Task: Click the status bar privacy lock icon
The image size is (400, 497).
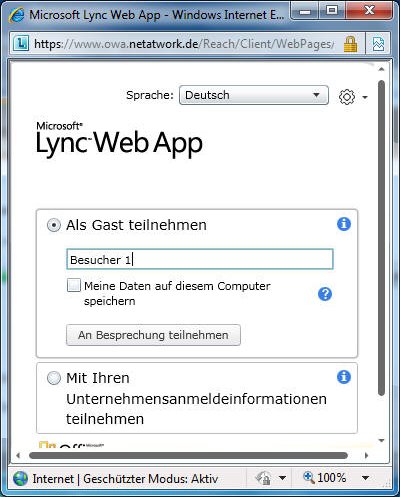Action: [x=263, y=478]
